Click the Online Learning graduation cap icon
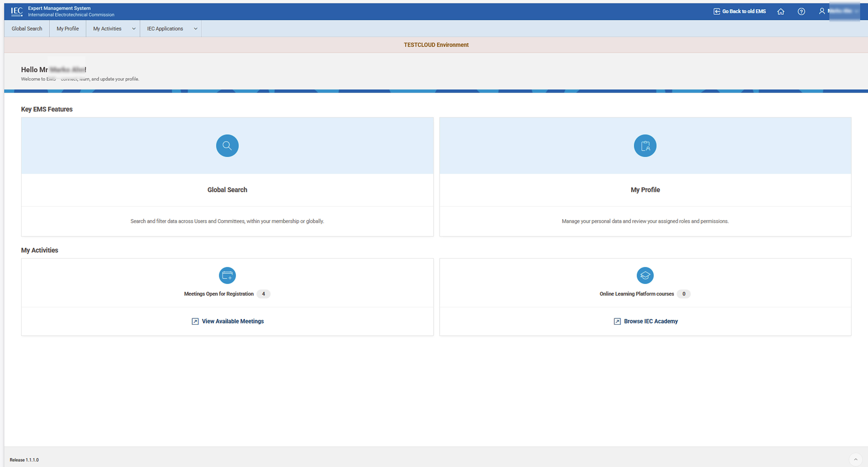This screenshot has height=467, width=868. click(x=645, y=275)
